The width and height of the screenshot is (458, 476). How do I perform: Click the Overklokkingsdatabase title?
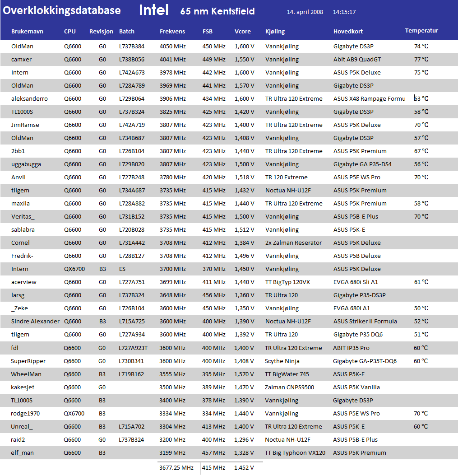coord(62,10)
